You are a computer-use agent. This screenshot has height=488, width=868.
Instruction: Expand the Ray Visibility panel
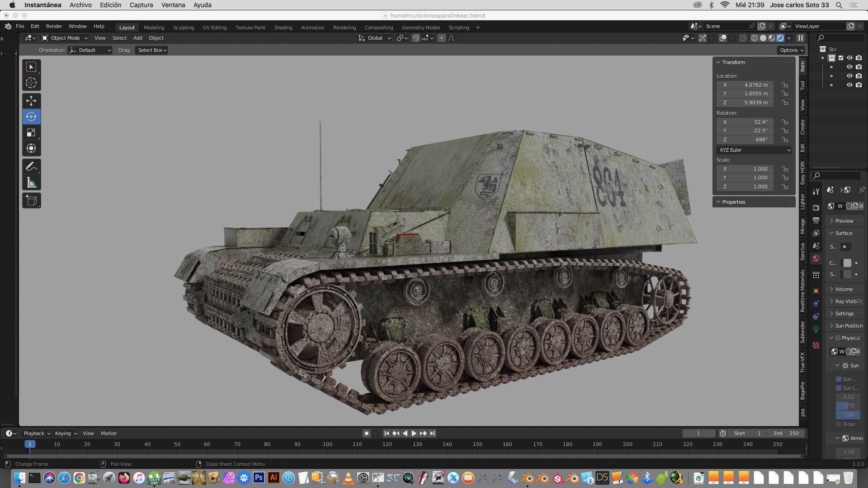(845, 301)
